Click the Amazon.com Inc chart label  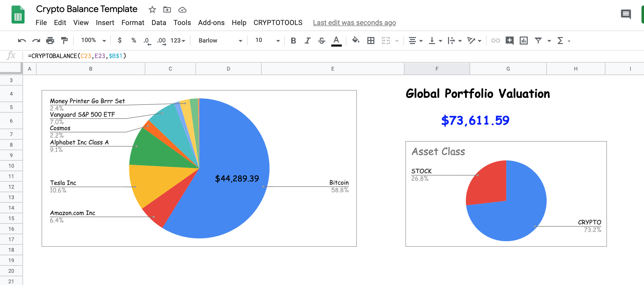72,213
